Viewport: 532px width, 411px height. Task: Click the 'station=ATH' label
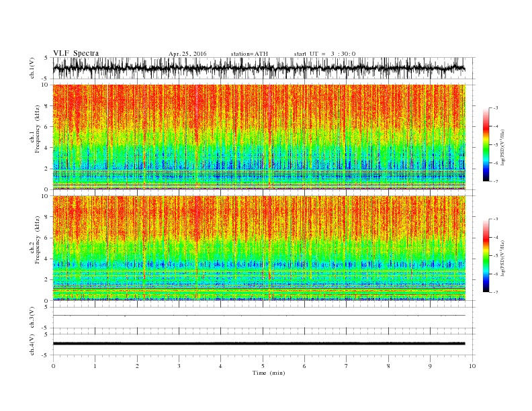[249, 54]
